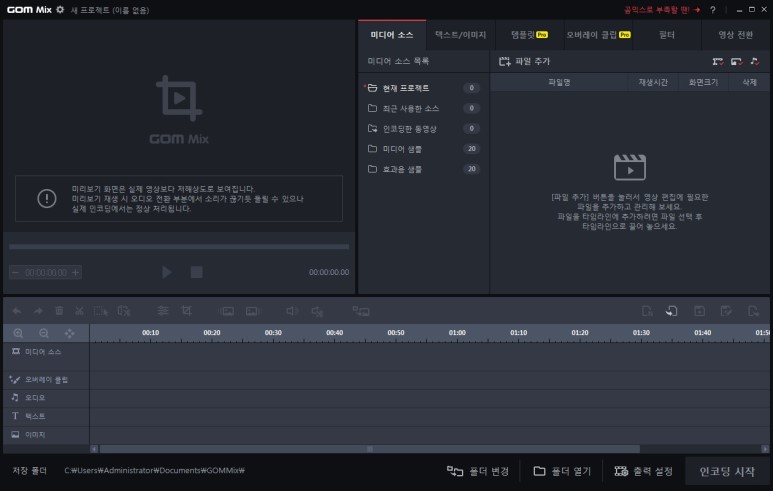Image resolution: width=773 pixels, height=491 pixels.
Task: Fit the timeline with the four-arrows icon
Action: click(x=70, y=334)
